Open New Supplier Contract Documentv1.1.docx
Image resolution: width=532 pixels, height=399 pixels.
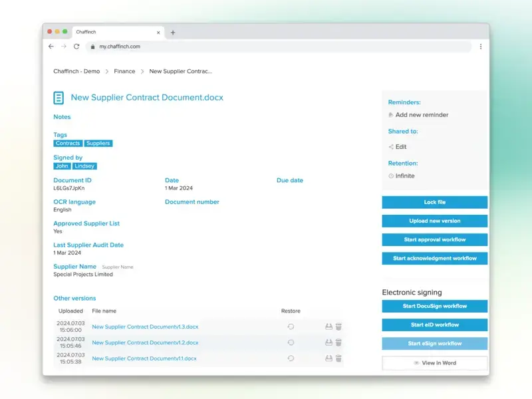pyautogui.click(x=144, y=358)
